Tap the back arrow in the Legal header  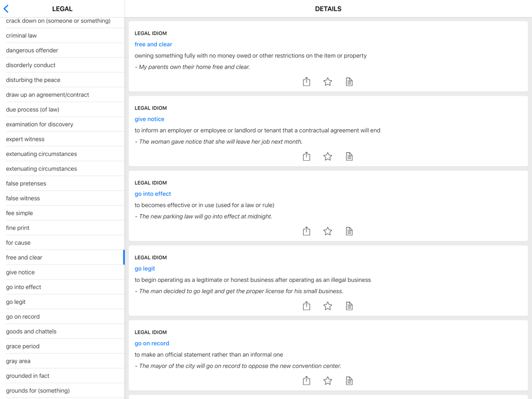point(6,9)
